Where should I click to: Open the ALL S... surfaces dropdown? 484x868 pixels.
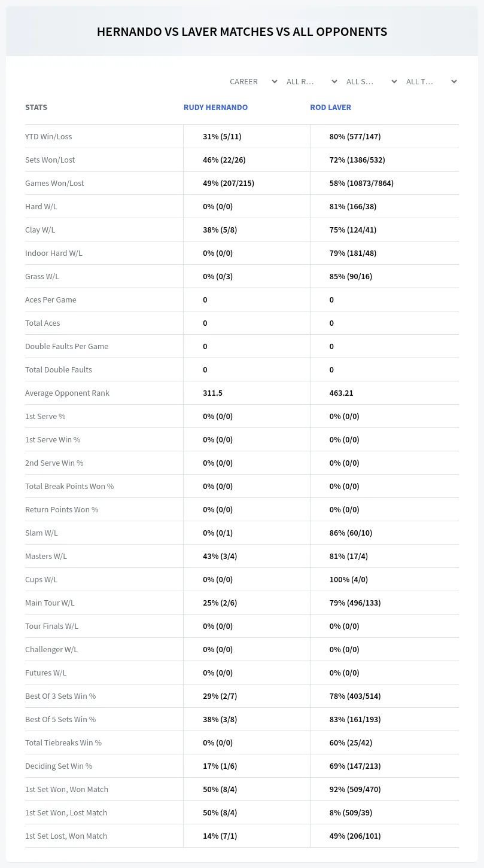[x=372, y=81]
